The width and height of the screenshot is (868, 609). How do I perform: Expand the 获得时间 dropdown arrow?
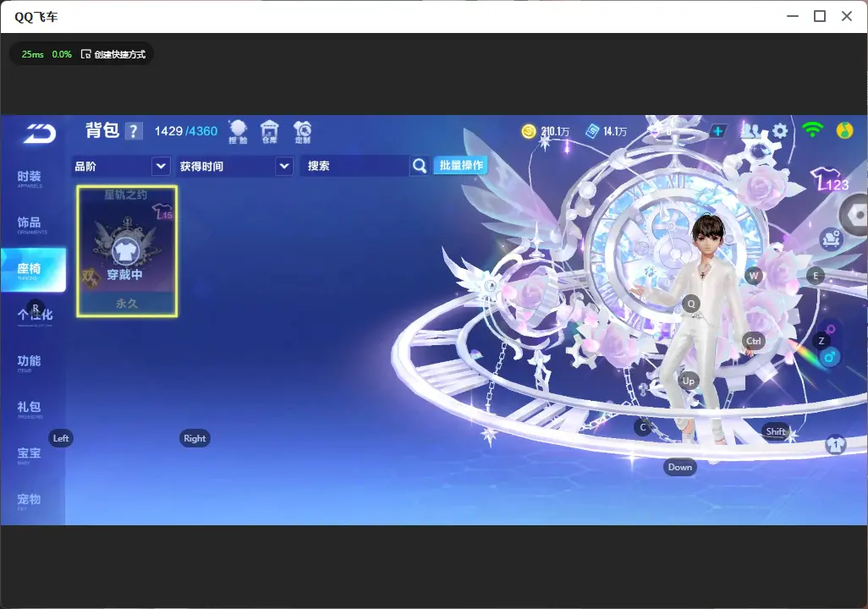point(284,166)
